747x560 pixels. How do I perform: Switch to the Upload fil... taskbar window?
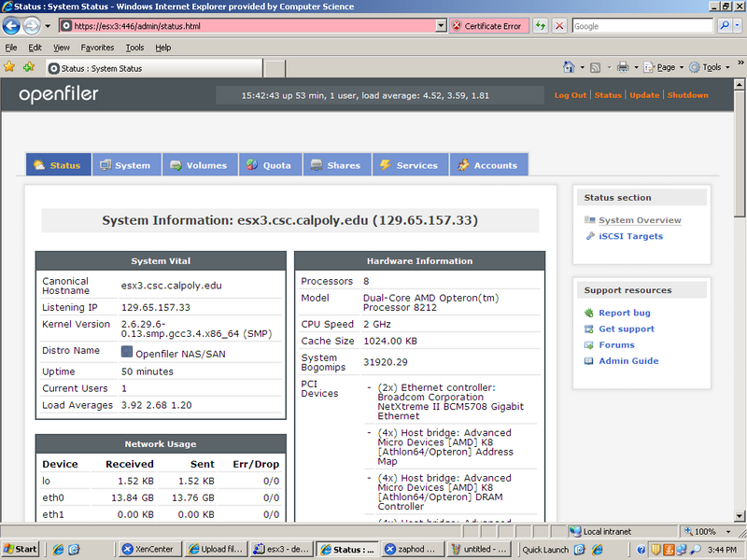[x=217, y=549]
